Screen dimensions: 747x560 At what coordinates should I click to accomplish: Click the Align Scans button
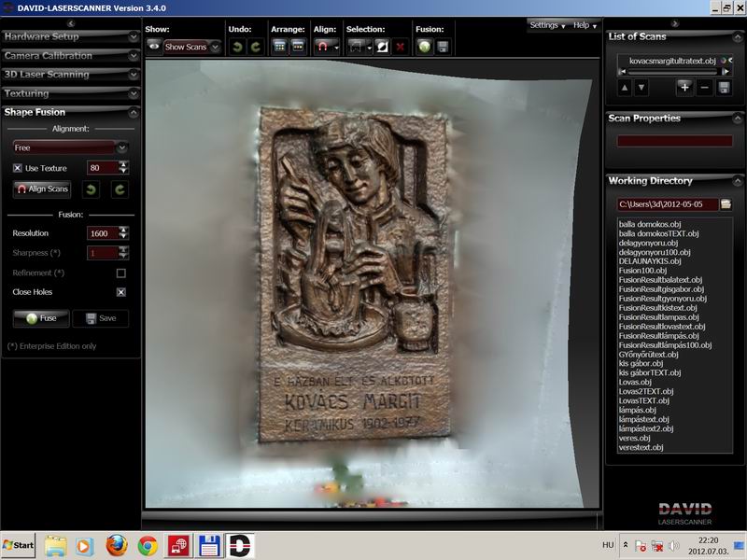coord(42,189)
